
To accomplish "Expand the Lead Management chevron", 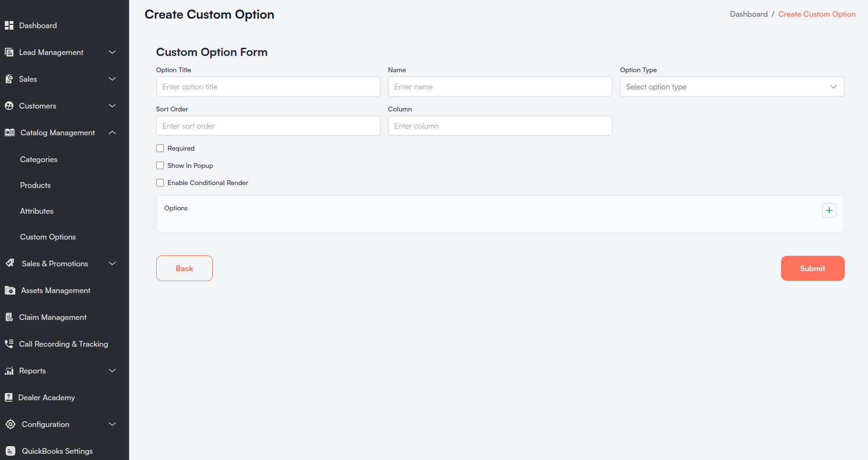I will (112, 52).
